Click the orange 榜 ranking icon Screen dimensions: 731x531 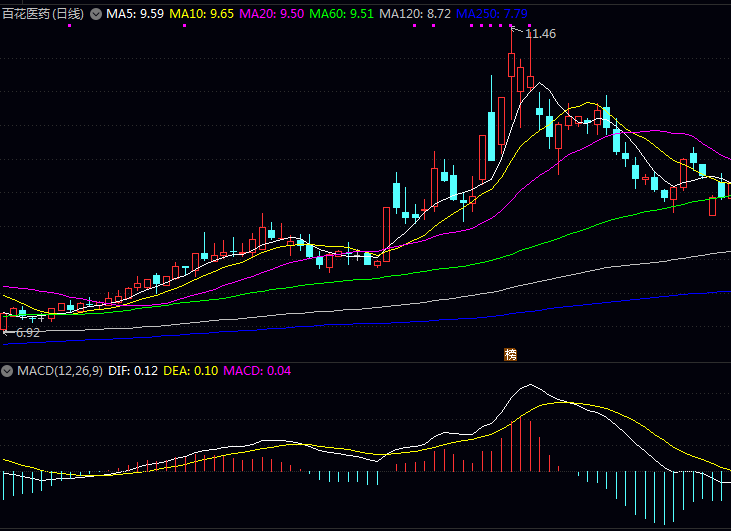pyautogui.click(x=511, y=354)
